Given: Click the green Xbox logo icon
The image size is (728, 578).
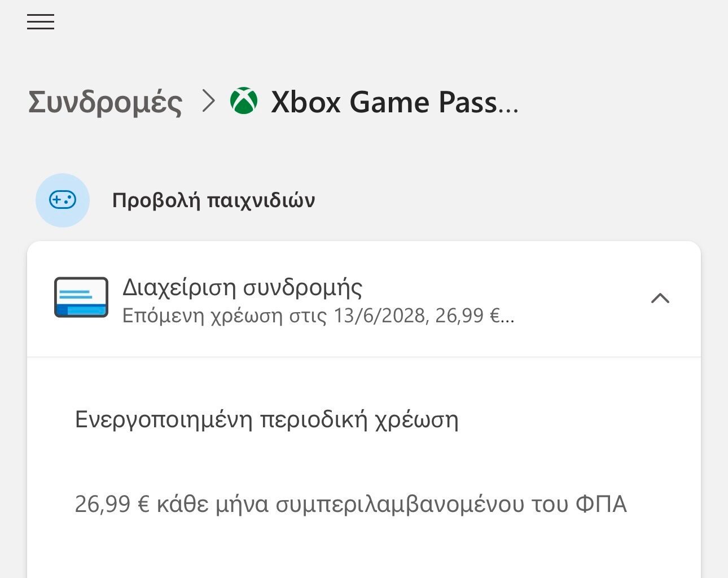Looking at the screenshot, I should coord(244,101).
